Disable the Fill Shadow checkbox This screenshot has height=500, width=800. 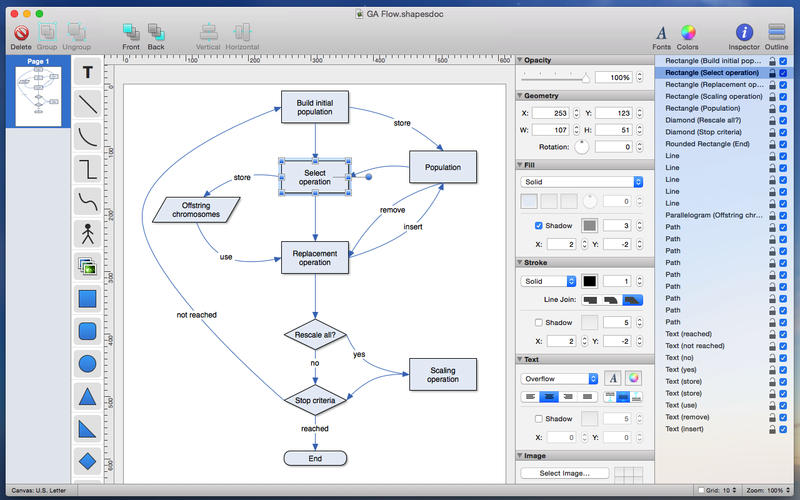[539, 225]
